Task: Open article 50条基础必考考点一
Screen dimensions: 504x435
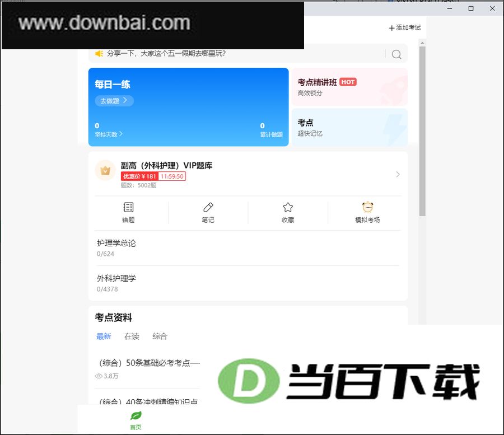Action: point(150,363)
